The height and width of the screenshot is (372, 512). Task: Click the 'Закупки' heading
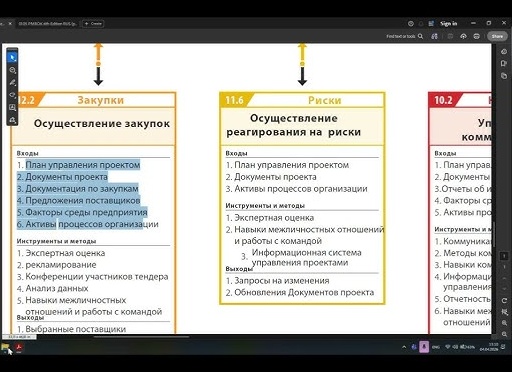click(101, 100)
